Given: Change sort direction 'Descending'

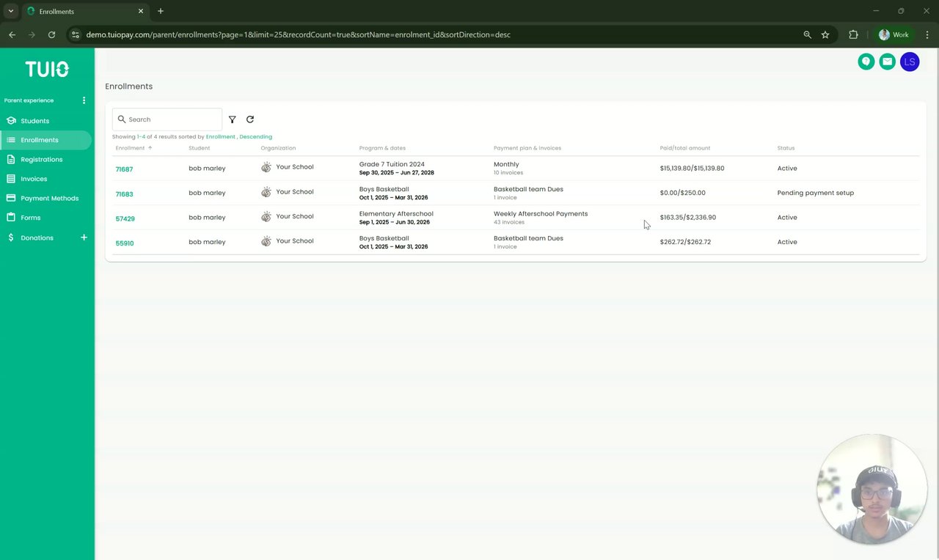Looking at the screenshot, I should point(255,137).
